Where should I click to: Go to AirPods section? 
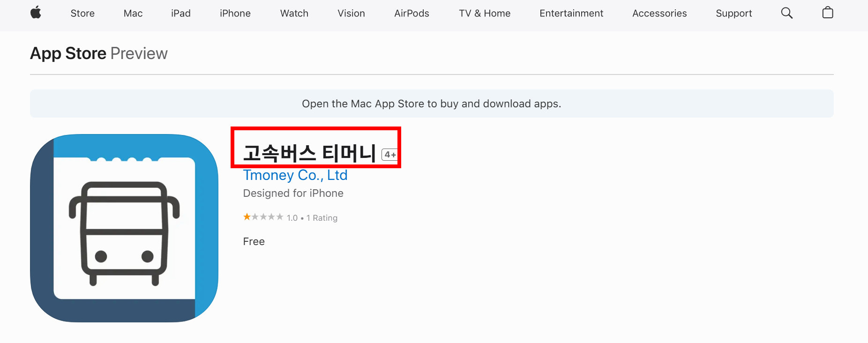pyautogui.click(x=412, y=14)
